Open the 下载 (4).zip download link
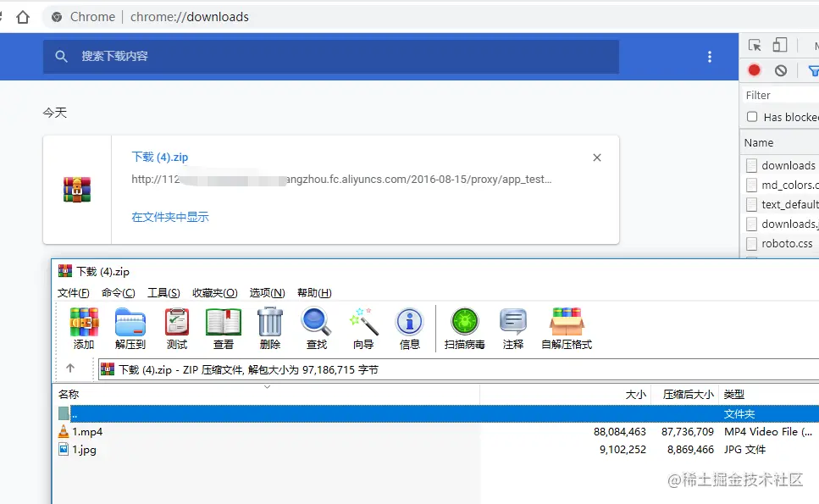Viewport: 819px width, 504px height. (160, 158)
